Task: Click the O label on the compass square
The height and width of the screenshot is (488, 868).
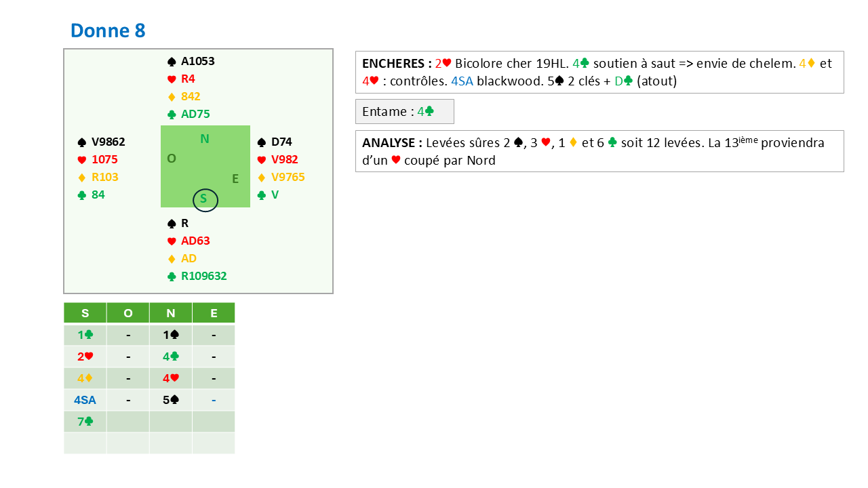Action: coord(171,159)
